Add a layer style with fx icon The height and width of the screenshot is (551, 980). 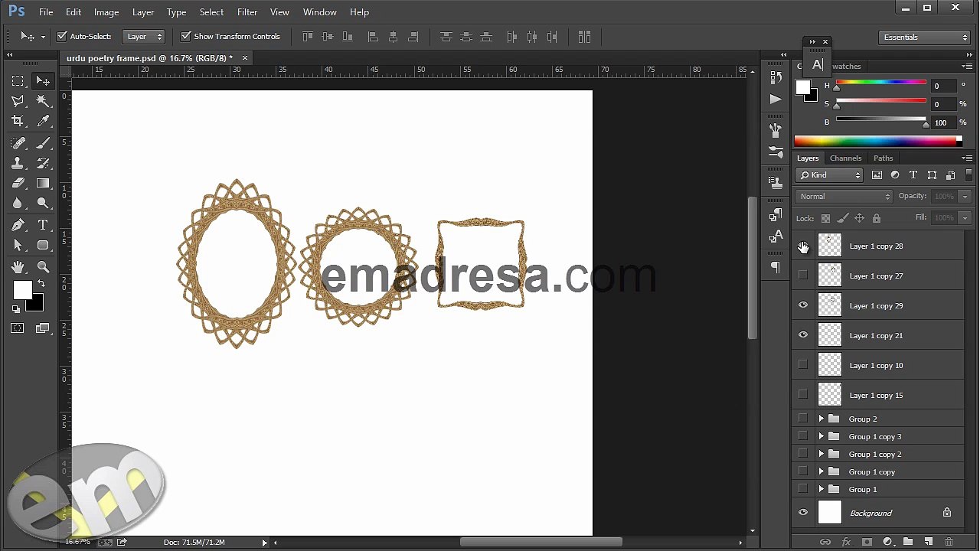pos(846,542)
